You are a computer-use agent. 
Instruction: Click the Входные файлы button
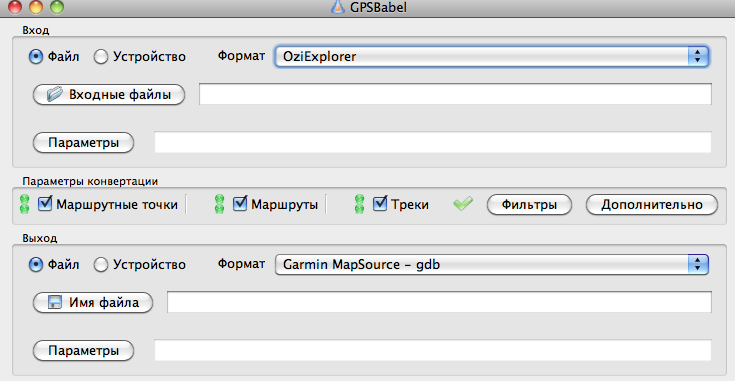point(109,95)
